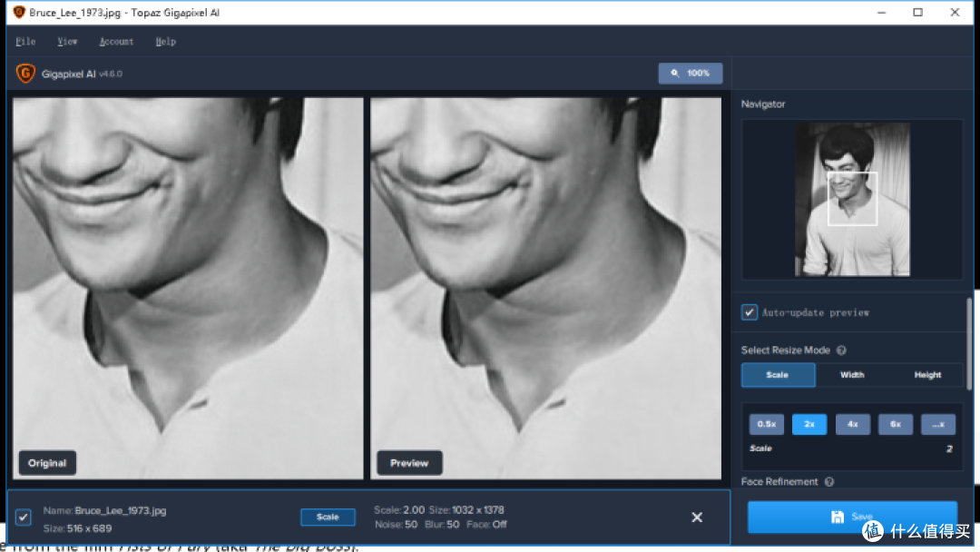Click the Navigator panel heading
The height and width of the screenshot is (552, 980).
point(763,103)
